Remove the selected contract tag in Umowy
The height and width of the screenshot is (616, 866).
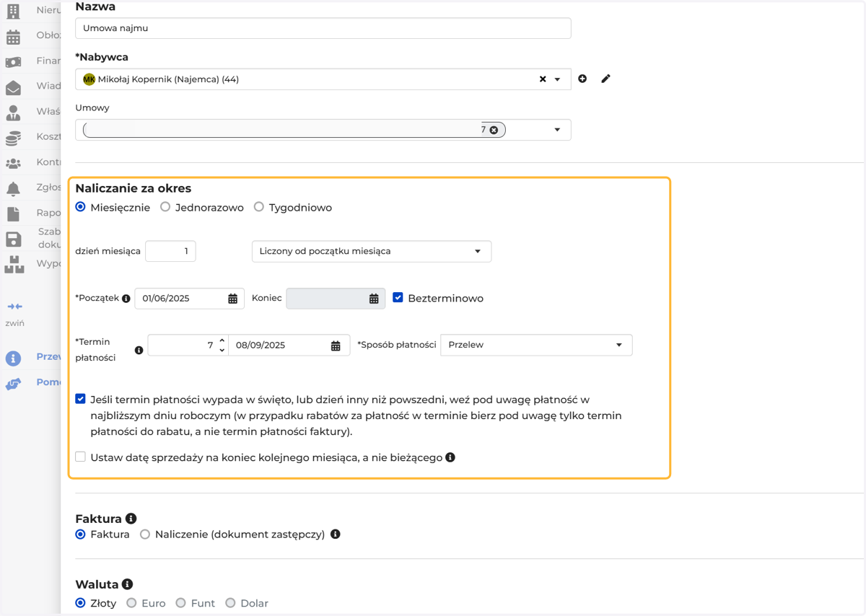(x=494, y=130)
